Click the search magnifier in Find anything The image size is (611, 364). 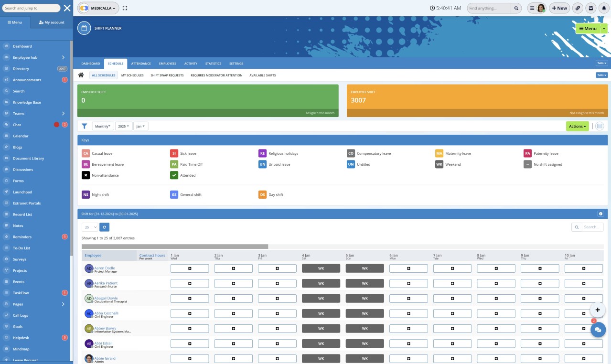(516, 8)
